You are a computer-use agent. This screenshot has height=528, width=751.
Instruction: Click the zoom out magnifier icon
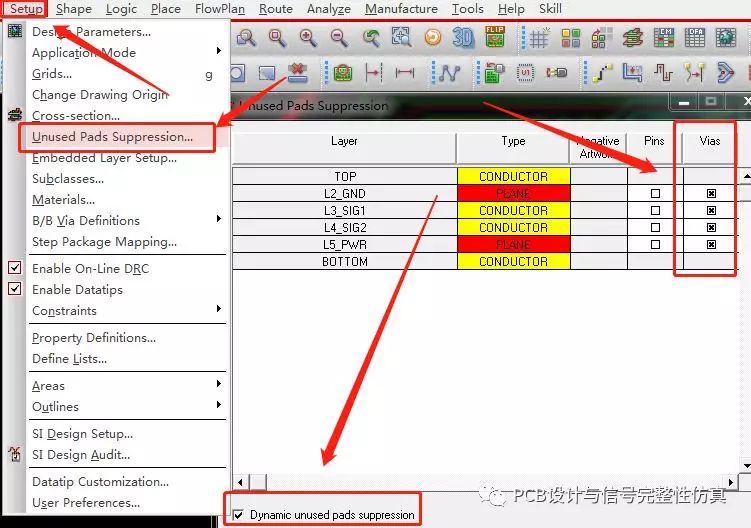[x=339, y=37]
